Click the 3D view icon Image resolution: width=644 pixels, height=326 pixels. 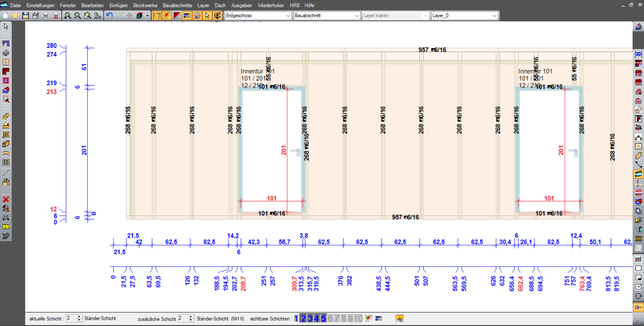638,54
